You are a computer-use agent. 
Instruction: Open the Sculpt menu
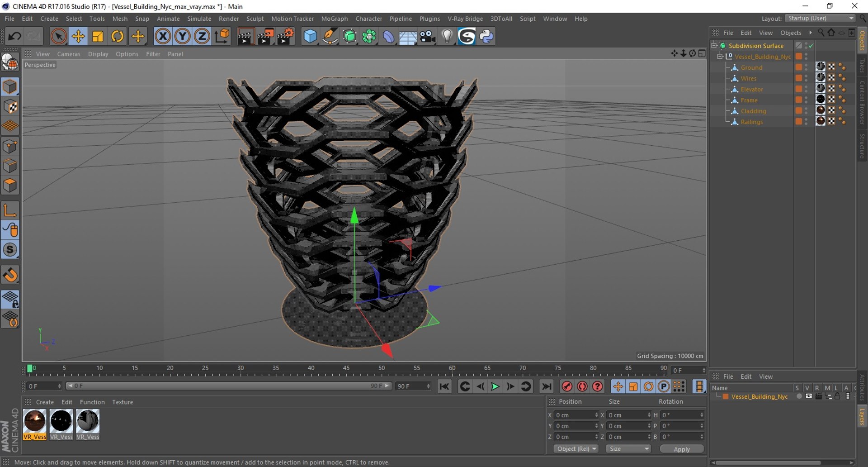click(255, 19)
